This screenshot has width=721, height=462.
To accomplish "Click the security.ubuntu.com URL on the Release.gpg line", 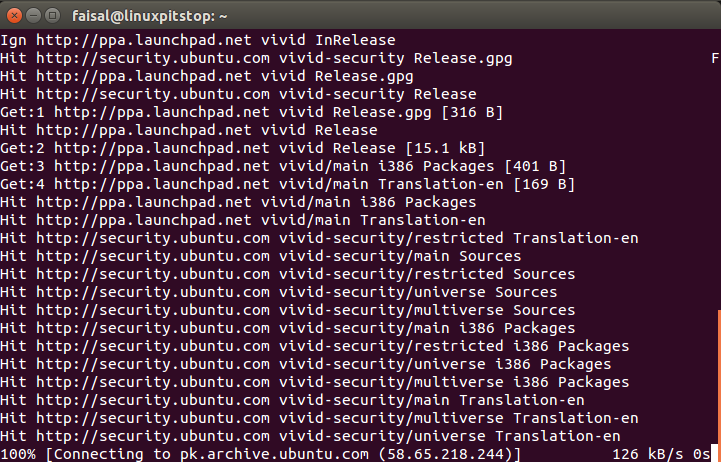I will [x=153, y=58].
